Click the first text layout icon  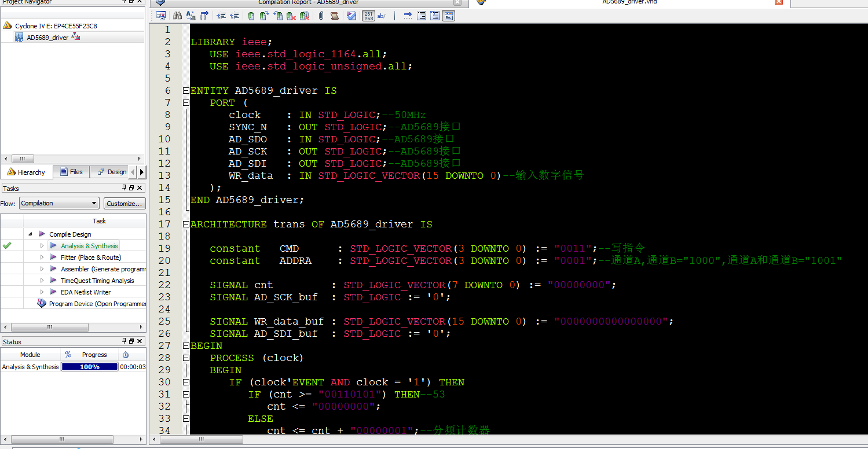(422, 16)
